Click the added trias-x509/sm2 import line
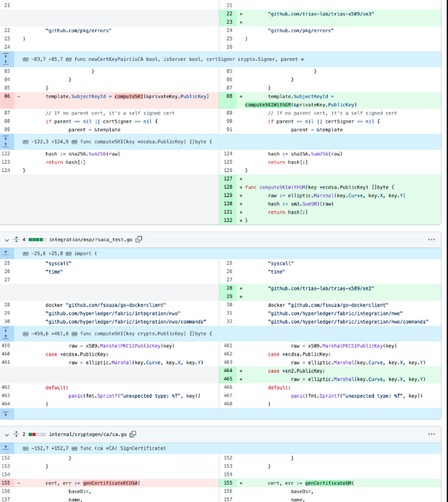The width and height of the screenshot is (448, 502). (x=321, y=288)
